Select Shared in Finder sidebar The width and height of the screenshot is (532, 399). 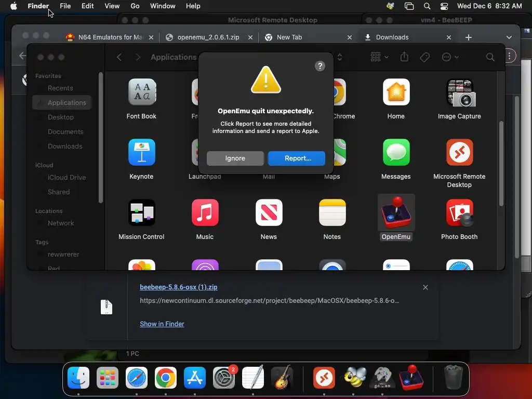click(59, 192)
